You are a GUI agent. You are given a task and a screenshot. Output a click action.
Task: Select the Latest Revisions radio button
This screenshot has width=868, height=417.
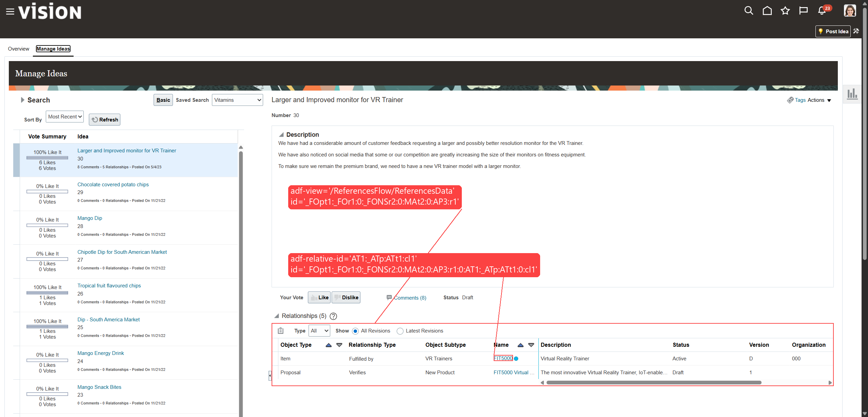click(x=400, y=331)
